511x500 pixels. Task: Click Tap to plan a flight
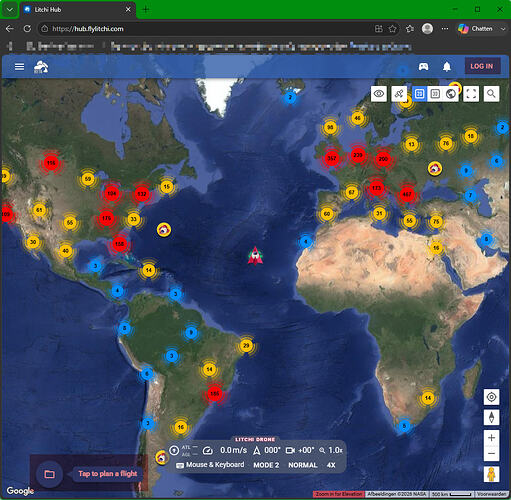pos(108,473)
